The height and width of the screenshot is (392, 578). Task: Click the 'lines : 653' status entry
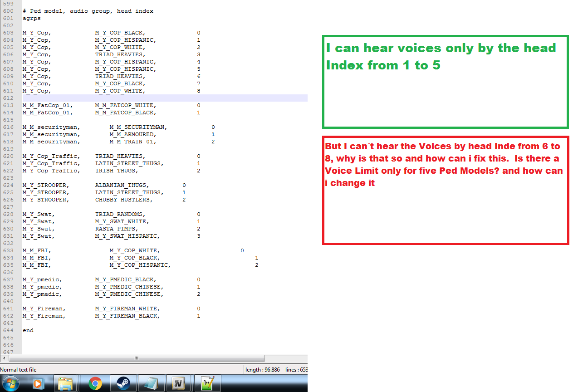296,370
